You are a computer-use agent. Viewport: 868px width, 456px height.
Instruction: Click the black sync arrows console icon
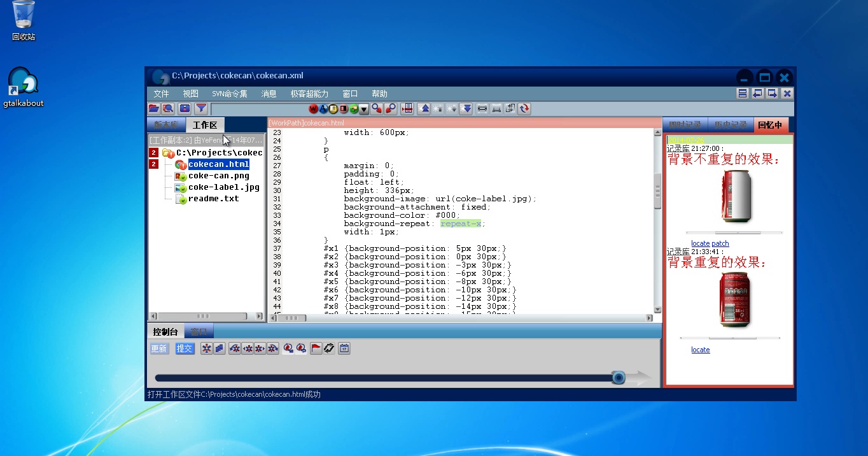(x=329, y=348)
